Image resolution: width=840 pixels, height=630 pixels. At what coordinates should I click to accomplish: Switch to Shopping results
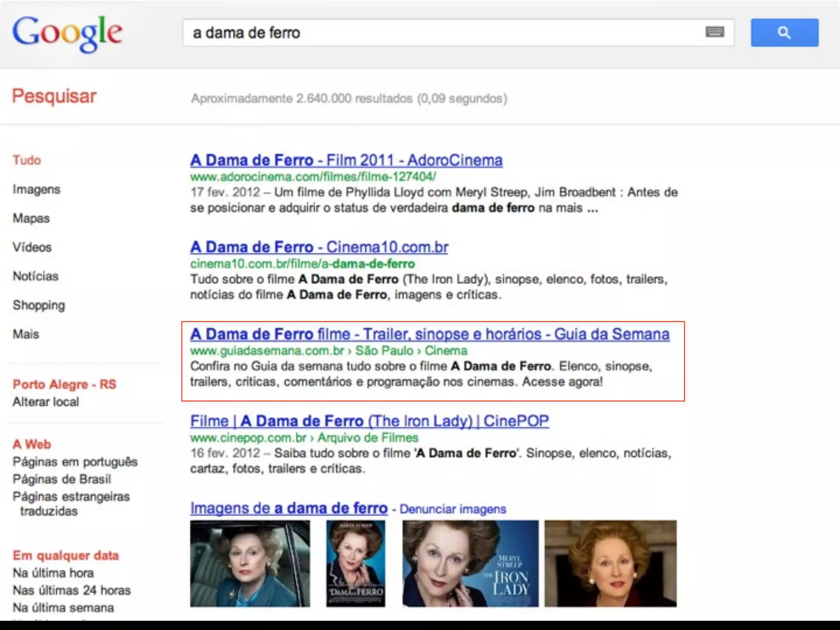[x=39, y=305]
